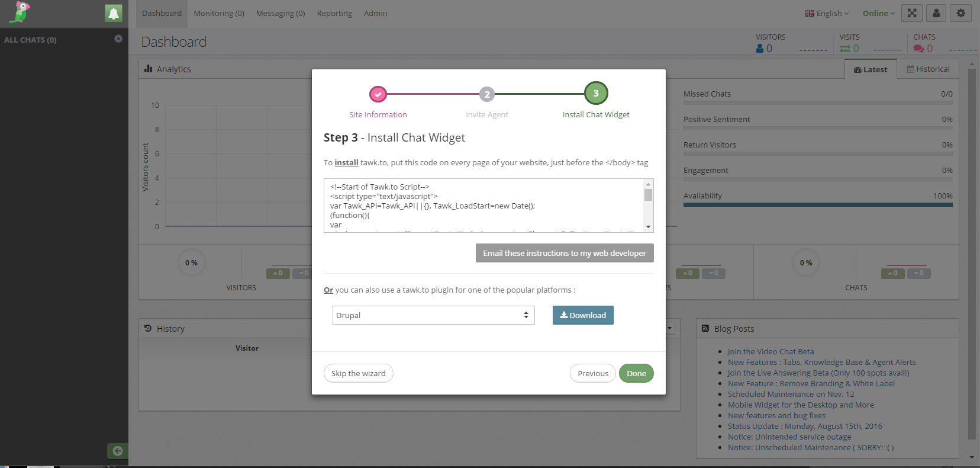
Task: Open the Monitoring (0) tab
Action: [x=219, y=13]
